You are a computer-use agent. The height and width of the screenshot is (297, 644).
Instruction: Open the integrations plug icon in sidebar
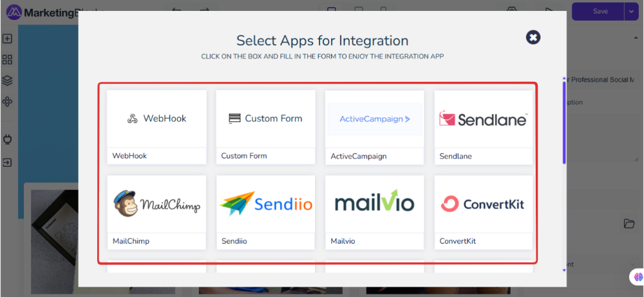[7, 139]
